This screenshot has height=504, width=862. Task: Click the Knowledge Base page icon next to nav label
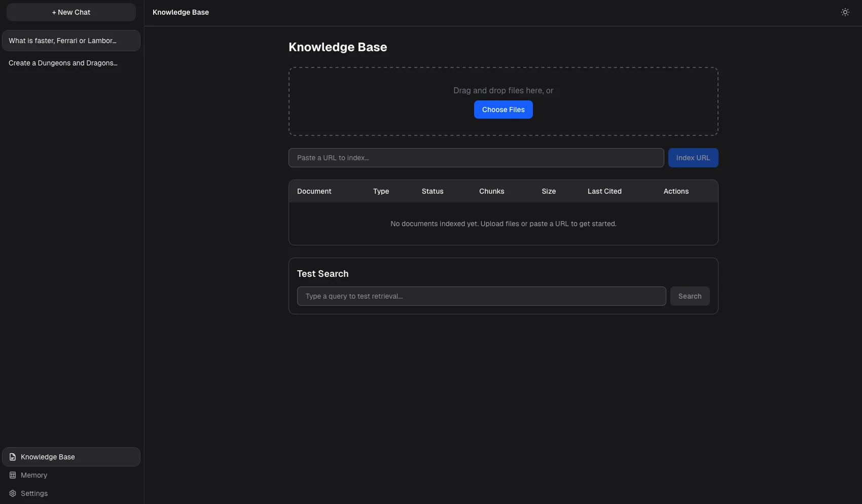[12, 457]
